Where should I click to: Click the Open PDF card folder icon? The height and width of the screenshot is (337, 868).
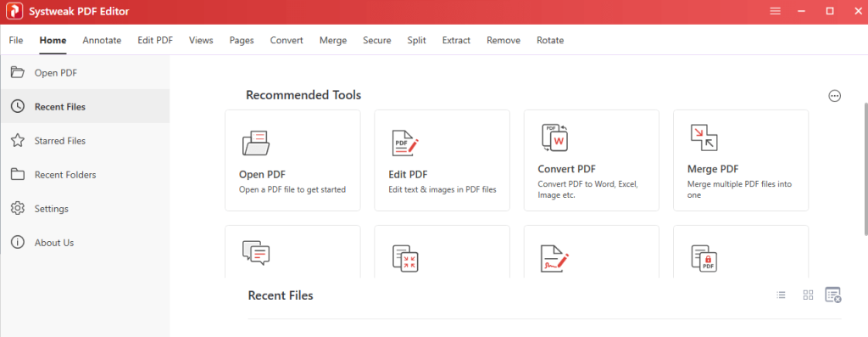(x=256, y=143)
